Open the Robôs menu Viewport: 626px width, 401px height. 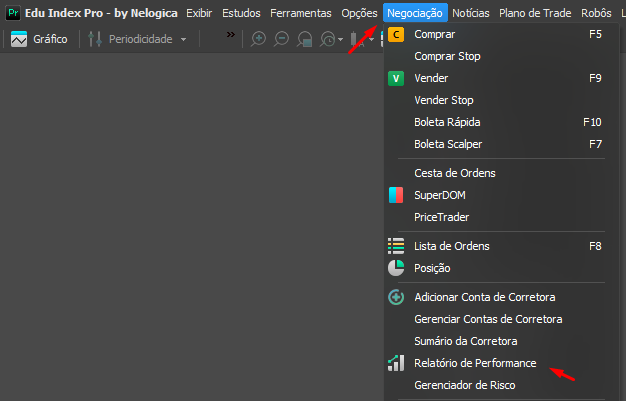(596, 13)
